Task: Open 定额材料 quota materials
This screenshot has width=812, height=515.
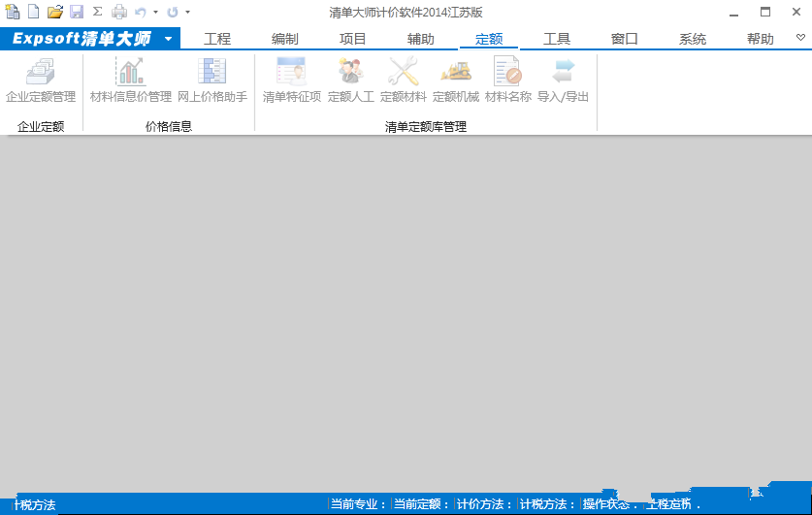Action: click(403, 80)
